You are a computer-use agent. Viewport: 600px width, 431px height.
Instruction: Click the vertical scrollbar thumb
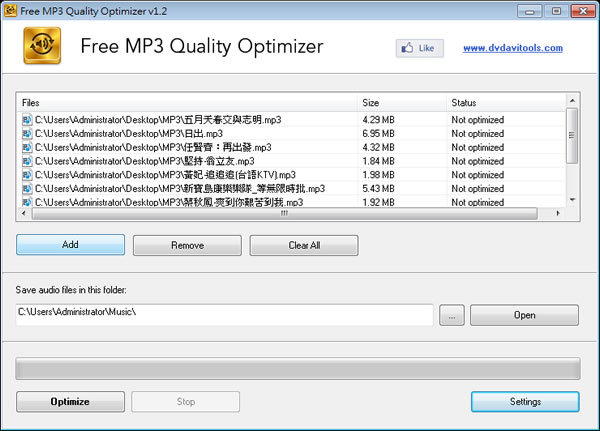point(572,136)
